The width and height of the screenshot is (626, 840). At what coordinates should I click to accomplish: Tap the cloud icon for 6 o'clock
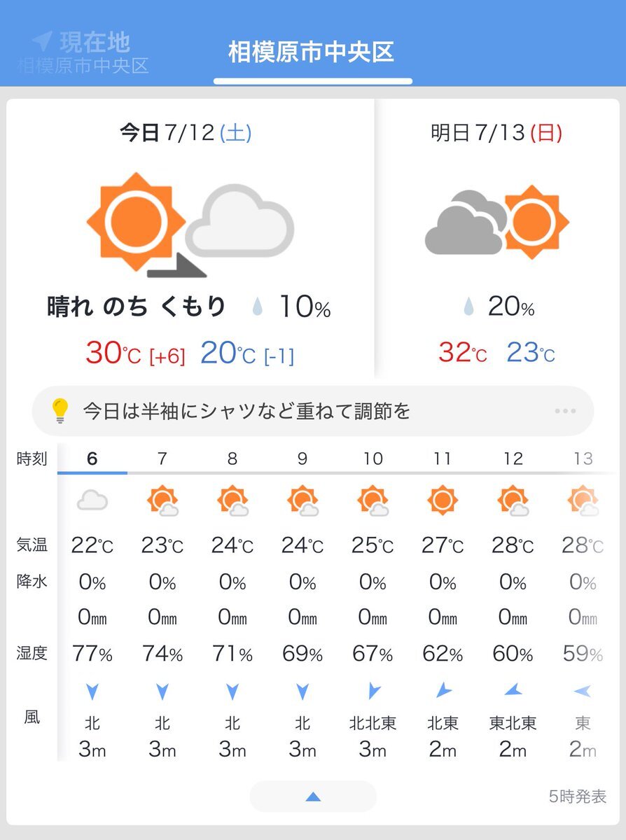(x=92, y=500)
